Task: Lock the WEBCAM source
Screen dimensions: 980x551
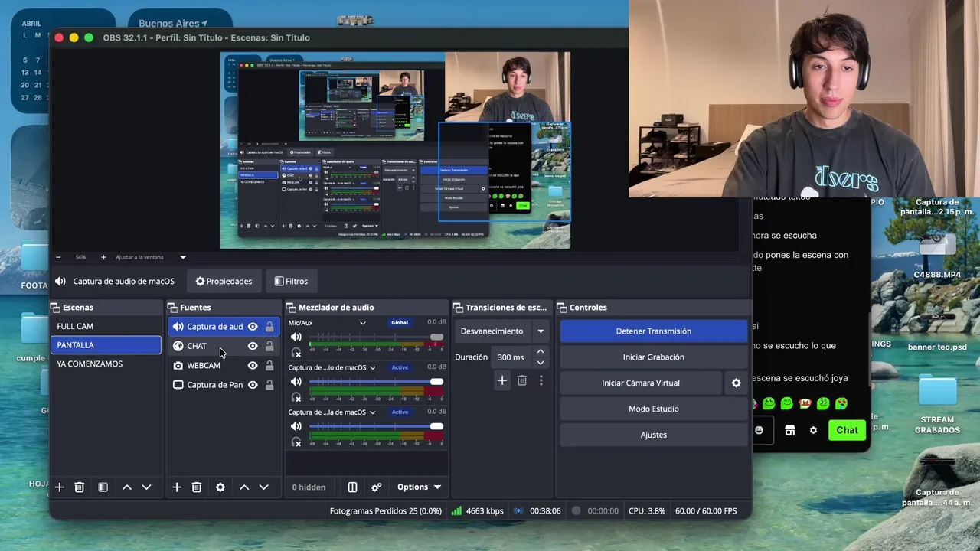Action: (269, 366)
